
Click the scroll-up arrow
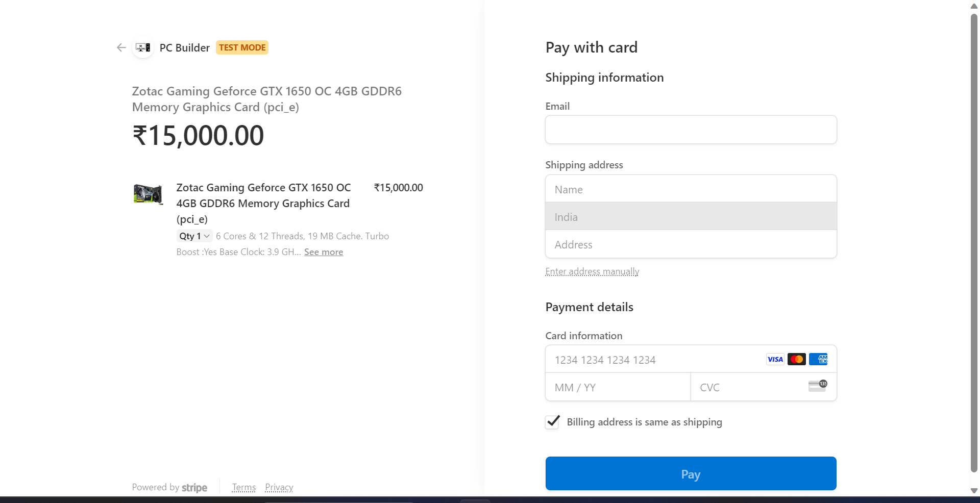973,6
